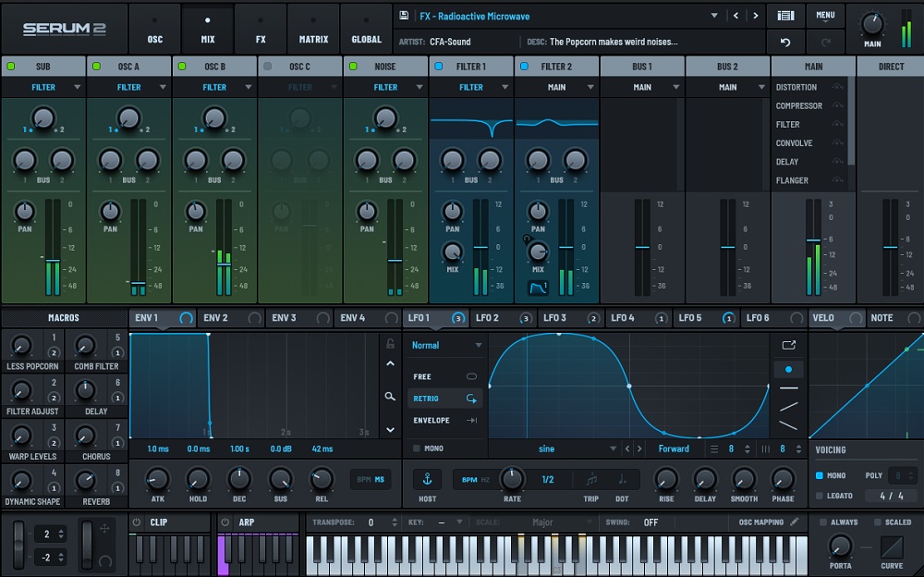This screenshot has height=577, width=924.
Task: Click the envelope lock icon
Action: tap(391, 344)
